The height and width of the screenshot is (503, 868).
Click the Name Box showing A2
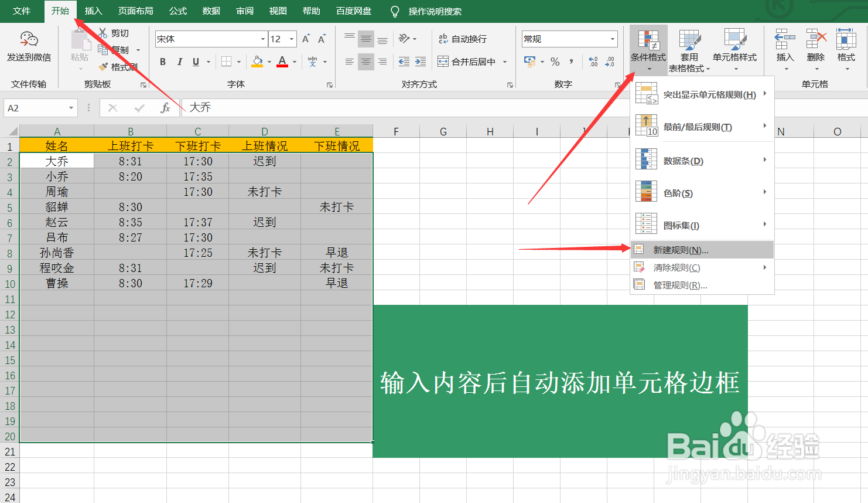point(35,108)
